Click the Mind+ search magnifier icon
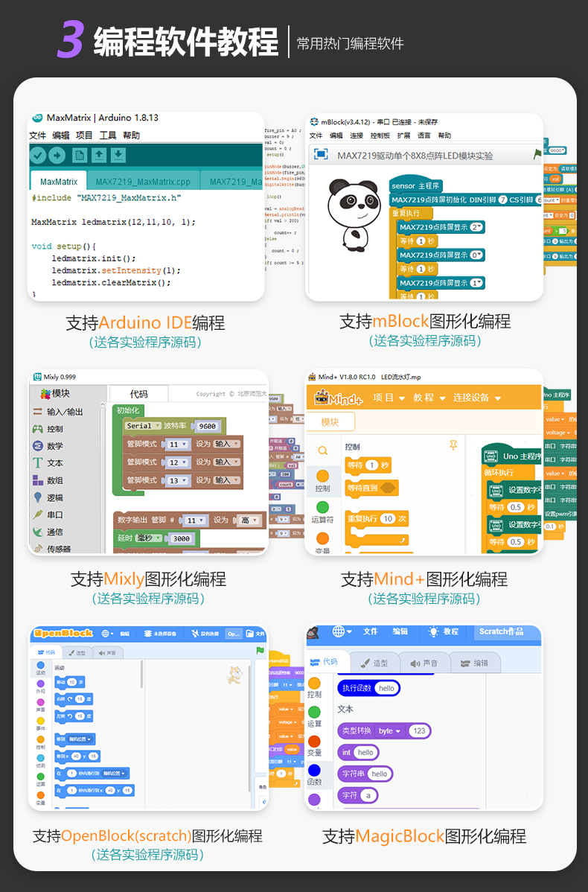Screen dimensions: 588x892 tap(322, 451)
